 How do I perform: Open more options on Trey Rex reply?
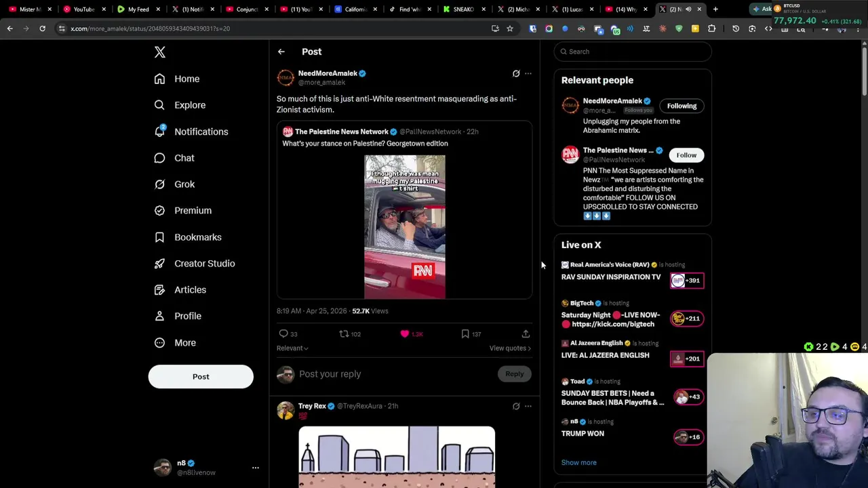click(x=528, y=406)
